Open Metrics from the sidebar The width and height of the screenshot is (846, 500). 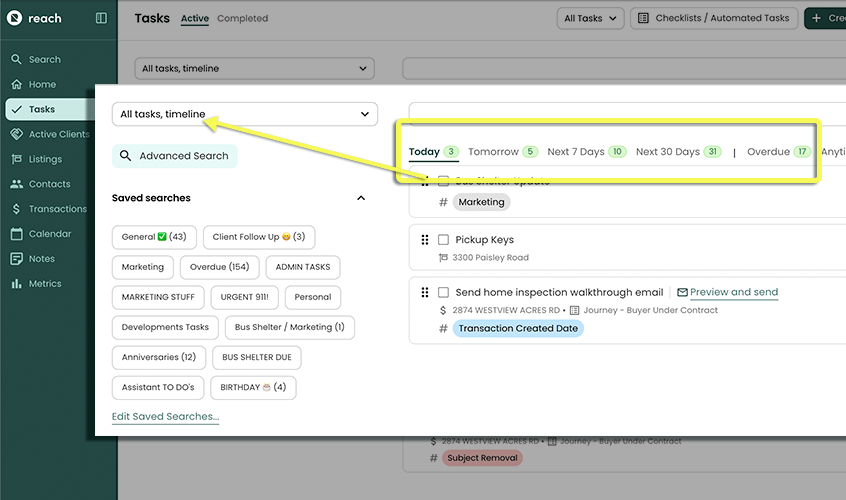pos(44,284)
